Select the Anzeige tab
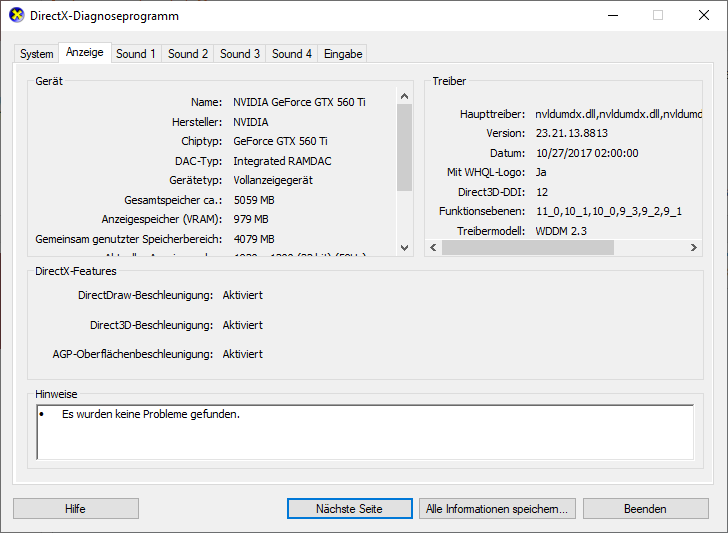This screenshot has width=728, height=533. pyautogui.click(x=84, y=52)
